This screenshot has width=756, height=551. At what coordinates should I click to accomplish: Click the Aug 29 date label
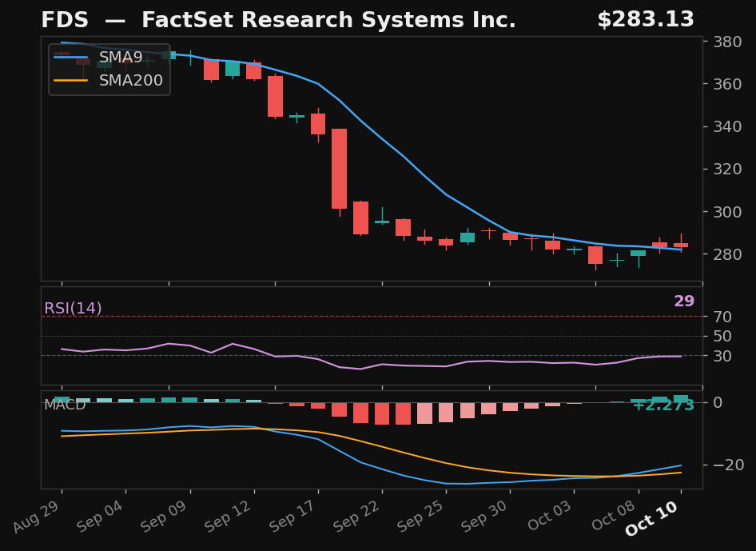click(x=37, y=516)
